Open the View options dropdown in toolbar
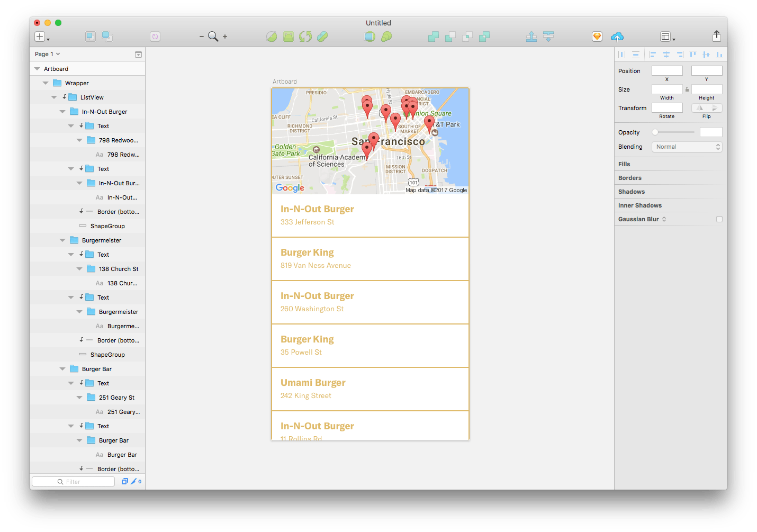 pos(668,37)
